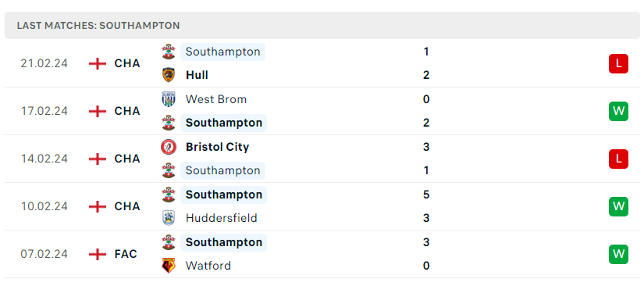Click England flag beside 07.02.24 FAC
This screenshot has height=286, width=644.
pyautogui.click(x=98, y=254)
